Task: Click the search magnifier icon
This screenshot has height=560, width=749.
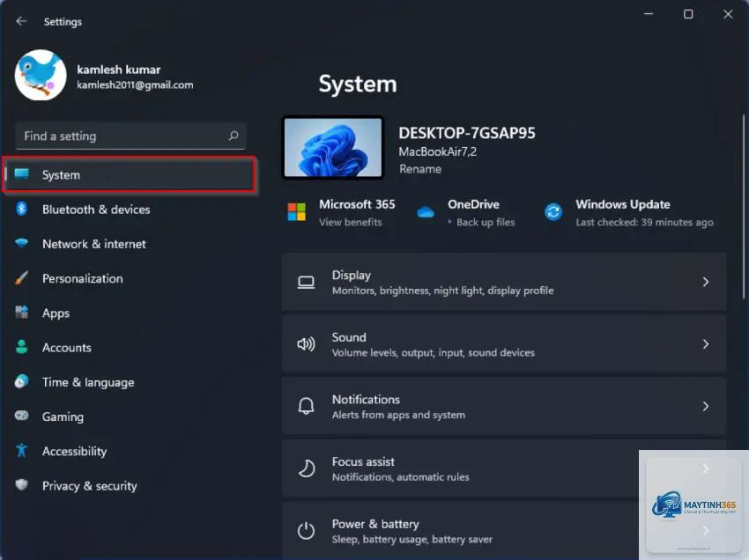Action: 234,136
